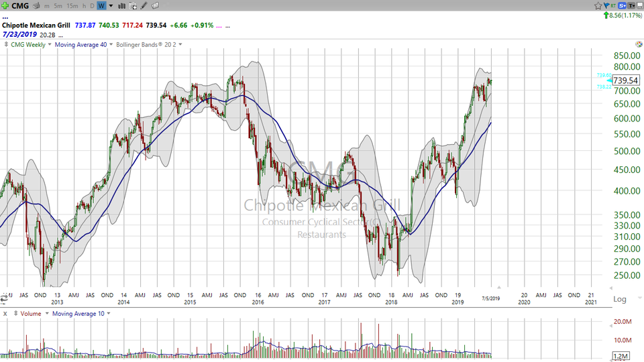Click the +0.91% percent change value

coord(202,25)
